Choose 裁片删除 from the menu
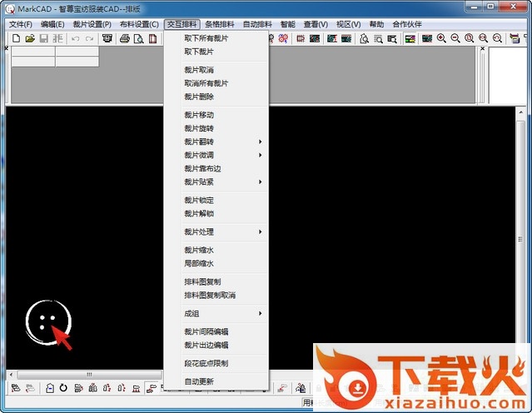This screenshot has width=532, height=413. click(216, 97)
